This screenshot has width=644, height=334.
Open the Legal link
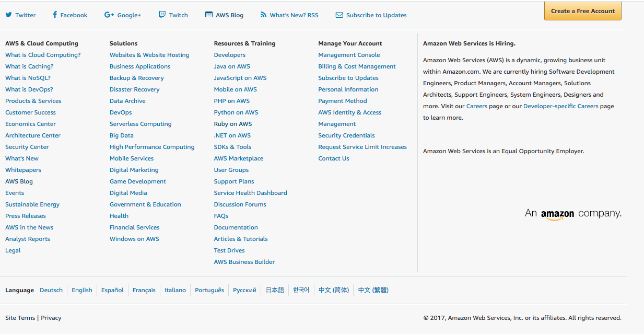tap(13, 250)
